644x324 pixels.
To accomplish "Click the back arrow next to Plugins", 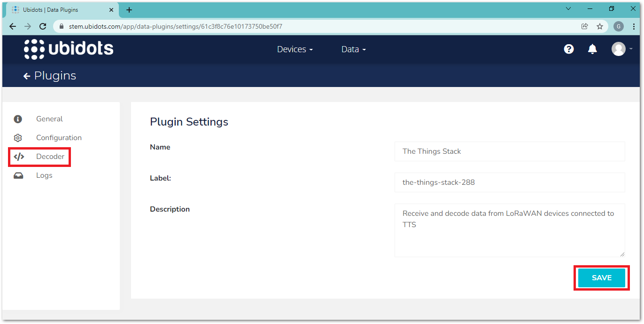I will [27, 76].
